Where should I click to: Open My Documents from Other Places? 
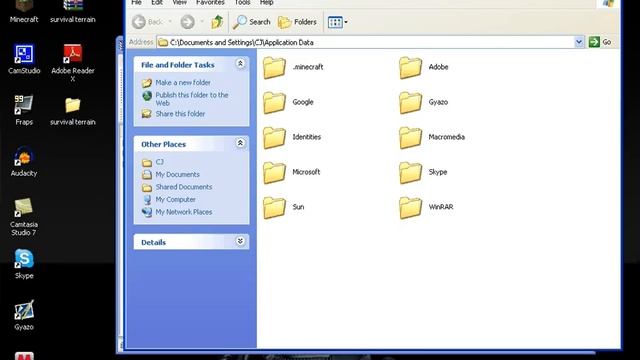click(171, 175)
